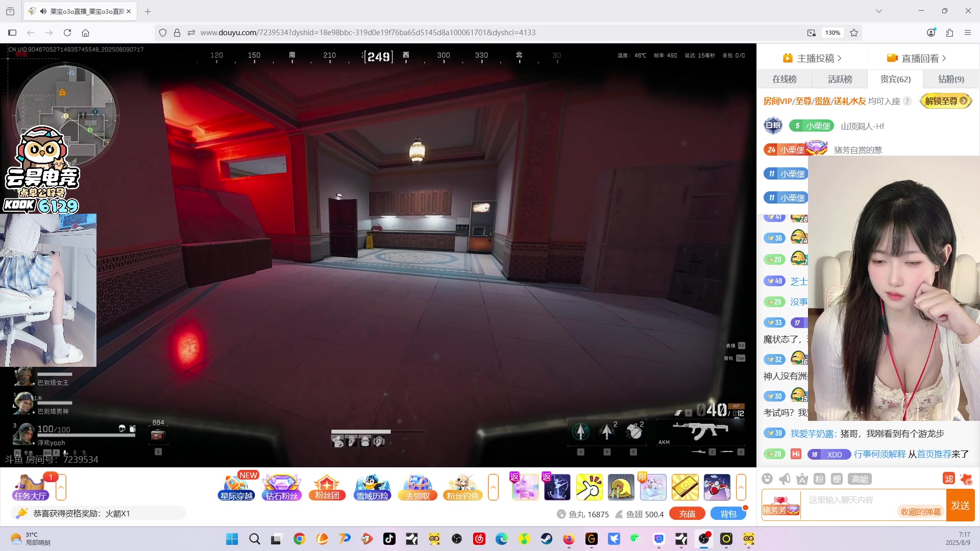Open the browser account profile icon

pyautogui.click(x=931, y=33)
